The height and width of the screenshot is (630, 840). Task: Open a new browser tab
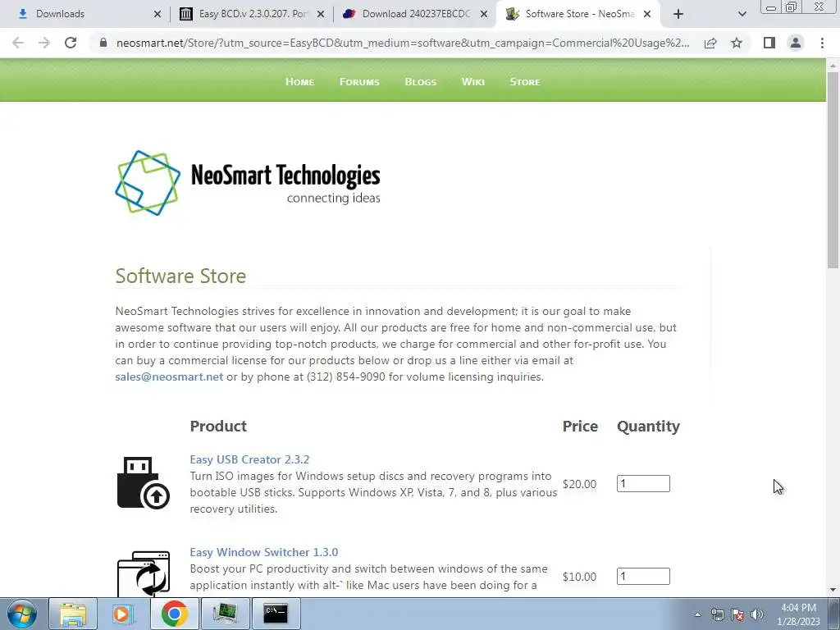point(678,14)
